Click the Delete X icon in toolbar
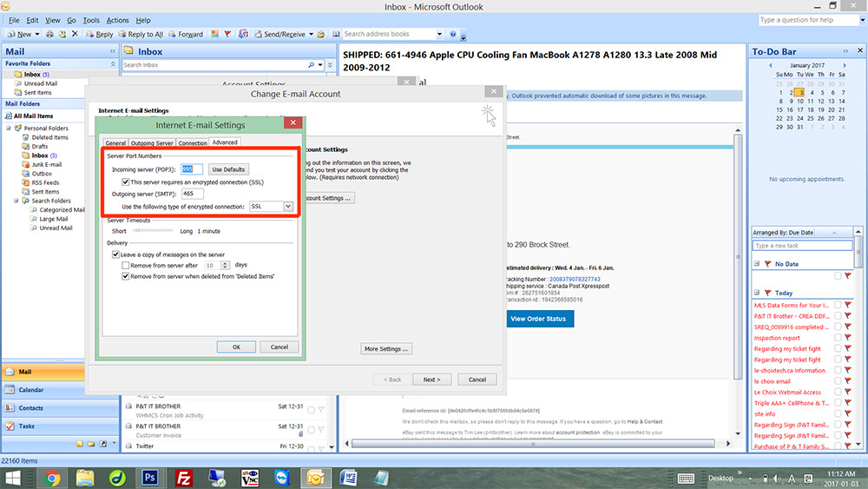 coord(76,35)
